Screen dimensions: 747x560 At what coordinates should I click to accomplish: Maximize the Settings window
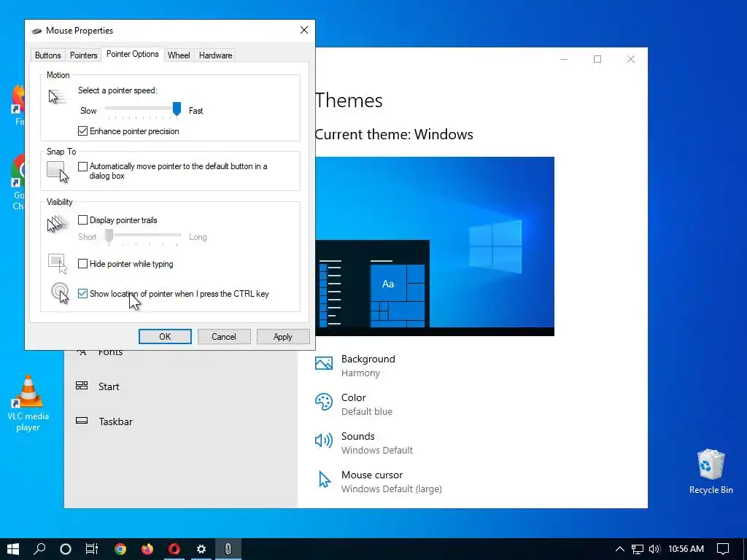tap(597, 59)
